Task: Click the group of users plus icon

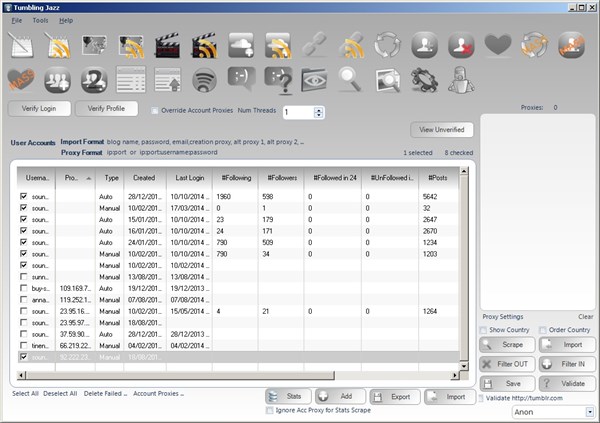Action: [x=57, y=80]
